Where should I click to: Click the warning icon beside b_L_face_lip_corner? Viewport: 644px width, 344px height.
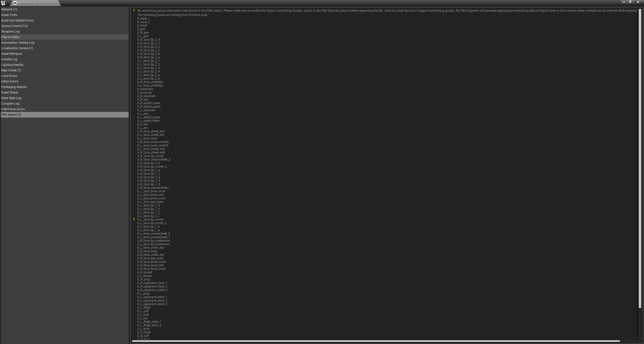(134, 219)
